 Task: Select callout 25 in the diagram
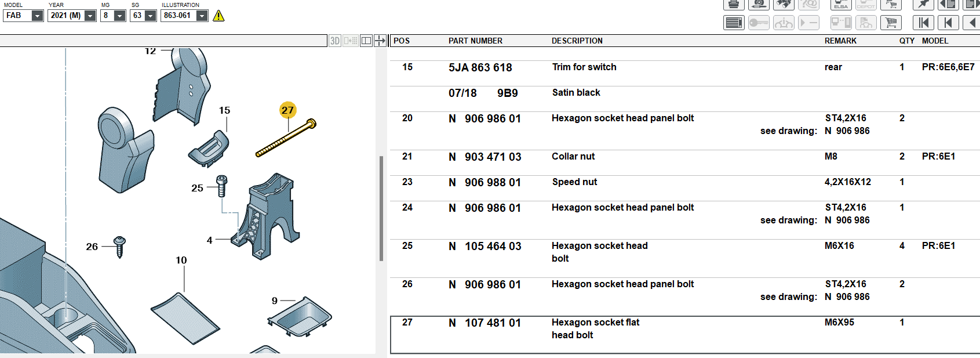coord(197,188)
